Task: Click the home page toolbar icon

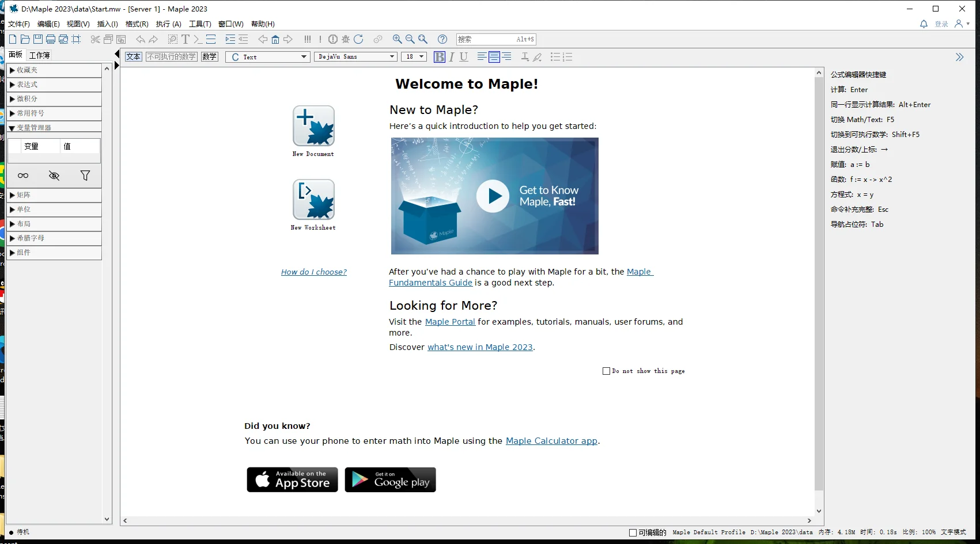Action: point(275,39)
